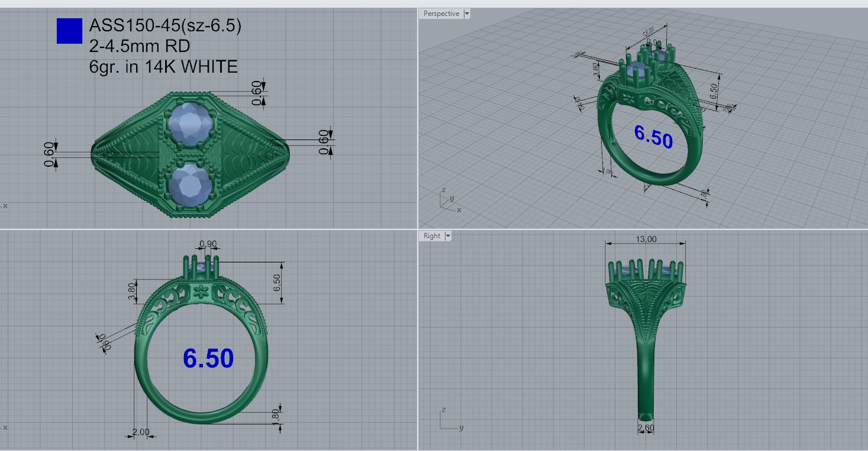
Task: Select the '0,60' dimension at ring's left tip
Action: (49, 154)
